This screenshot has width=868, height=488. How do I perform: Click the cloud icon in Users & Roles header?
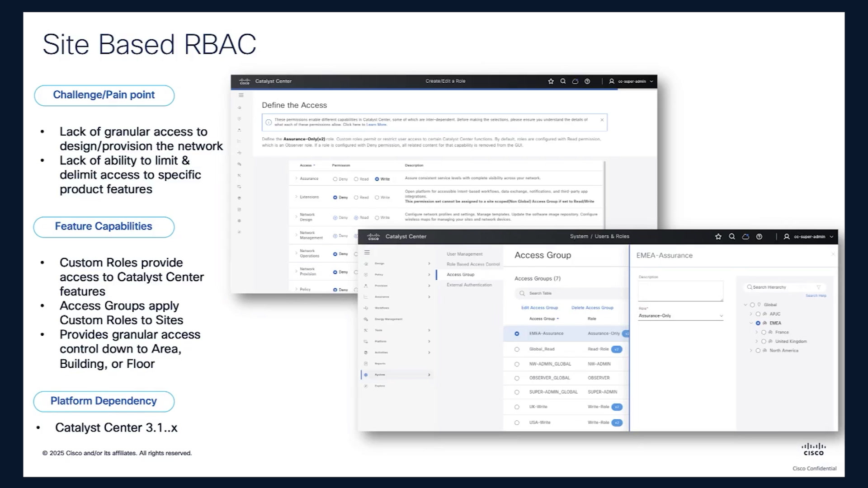point(745,237)
